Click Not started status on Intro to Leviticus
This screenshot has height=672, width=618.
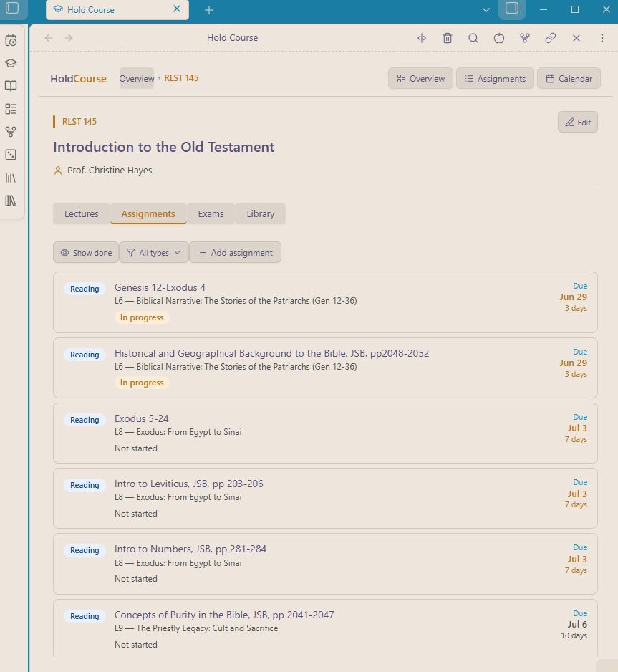point(136,514)
